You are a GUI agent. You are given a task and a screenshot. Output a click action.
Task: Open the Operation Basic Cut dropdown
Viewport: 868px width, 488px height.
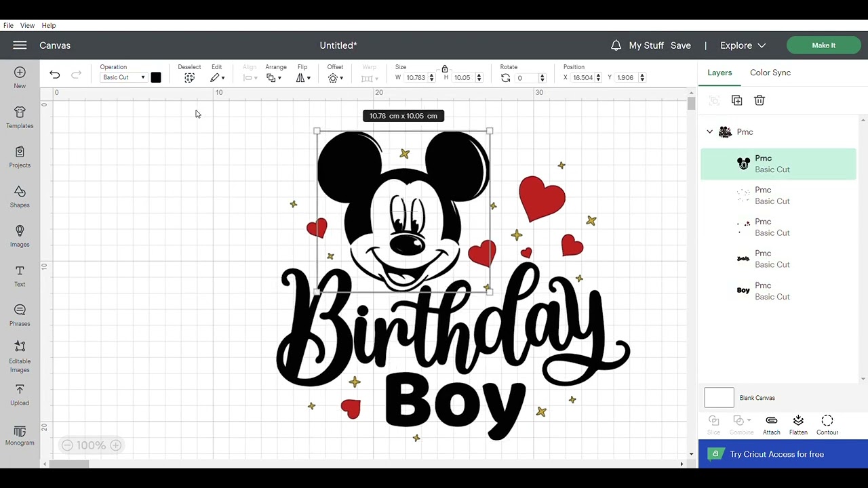(x=123, y=77)
